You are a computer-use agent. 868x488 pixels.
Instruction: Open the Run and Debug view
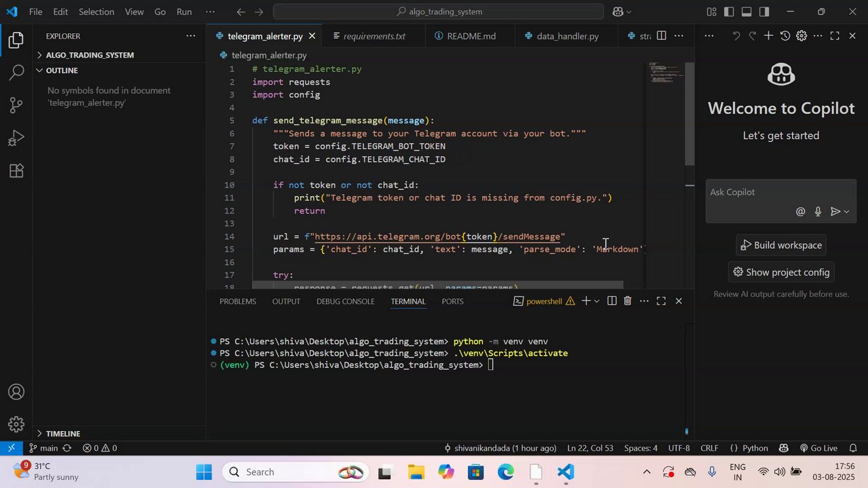click(x=16, y=138)
